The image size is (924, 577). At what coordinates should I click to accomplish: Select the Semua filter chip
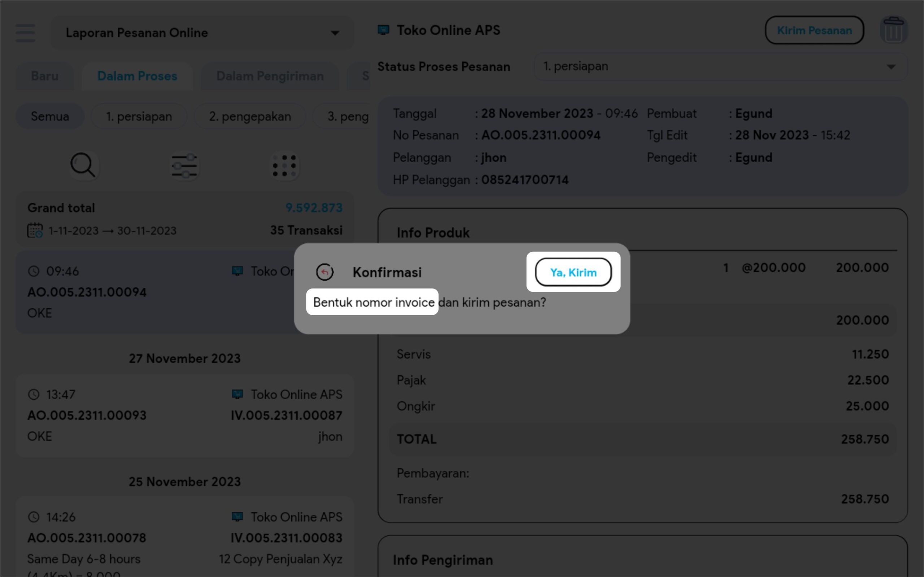click(x=50, y=116)
